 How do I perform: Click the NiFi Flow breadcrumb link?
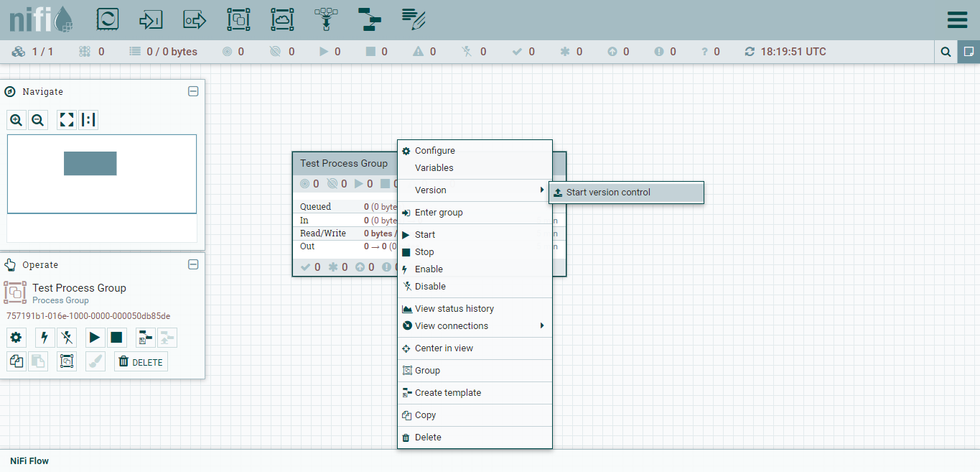click(x=29, y=461)
